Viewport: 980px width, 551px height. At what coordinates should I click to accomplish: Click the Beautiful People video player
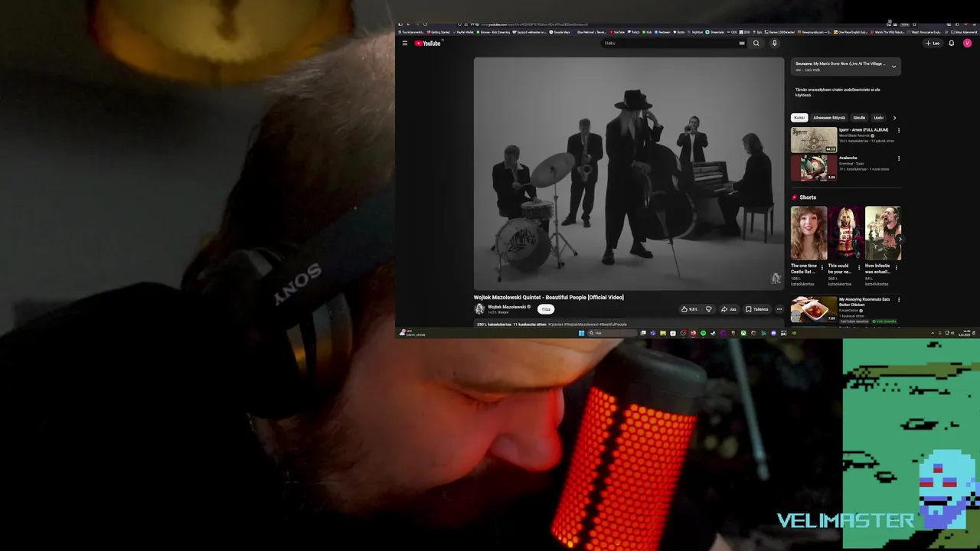pos(629,174)
